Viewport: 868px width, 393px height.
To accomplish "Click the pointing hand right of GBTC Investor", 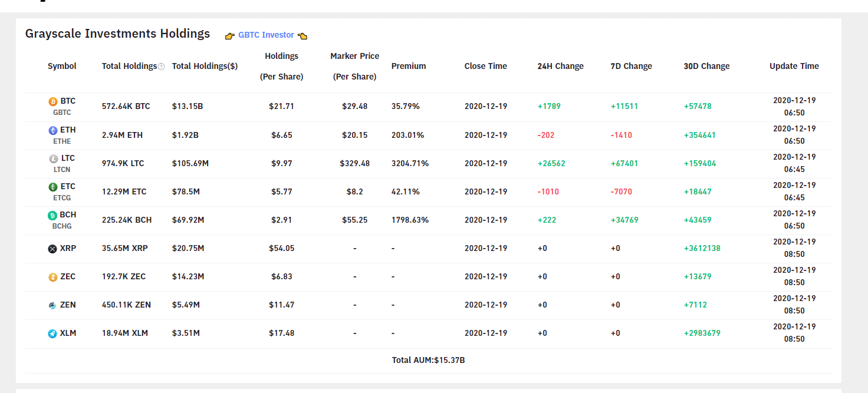I will coord(303,36).
